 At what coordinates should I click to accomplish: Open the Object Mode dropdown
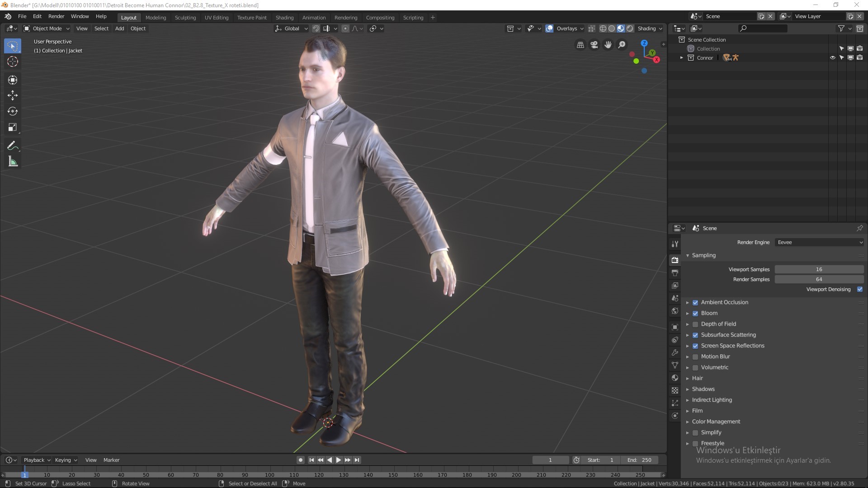pyautogui.click(x=47, y=28)
